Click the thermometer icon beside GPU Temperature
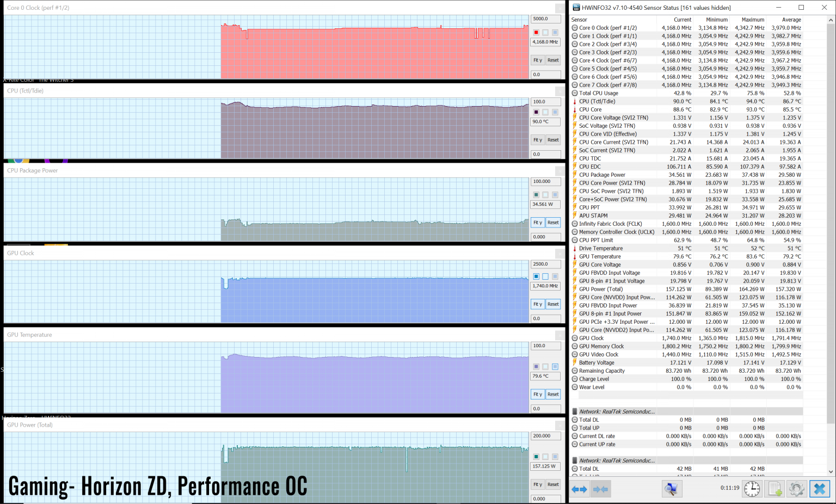836x504 pixels. pos(575,256)
